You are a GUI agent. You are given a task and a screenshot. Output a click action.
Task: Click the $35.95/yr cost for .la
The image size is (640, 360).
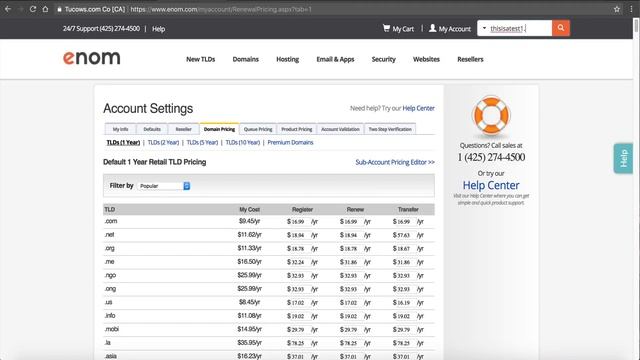(249, 342)
